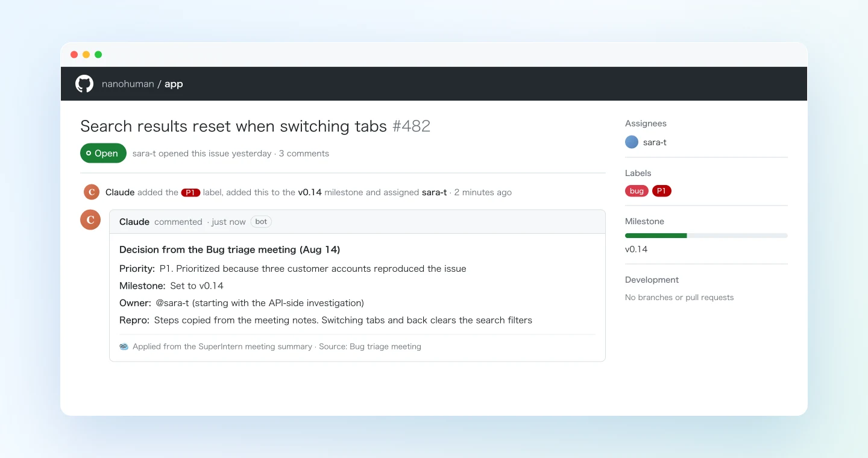The image size is (868, 458).
Task: Click sara-t in the assigned timeline event
Action: (x=434, y=192)
